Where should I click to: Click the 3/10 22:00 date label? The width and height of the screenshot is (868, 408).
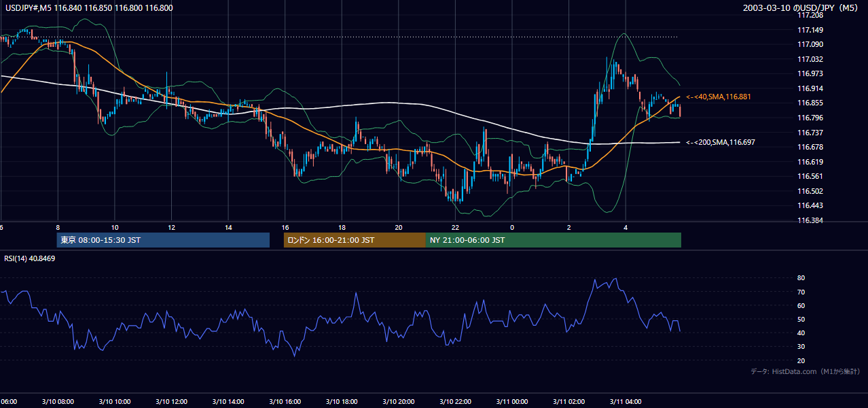[455, 402]
